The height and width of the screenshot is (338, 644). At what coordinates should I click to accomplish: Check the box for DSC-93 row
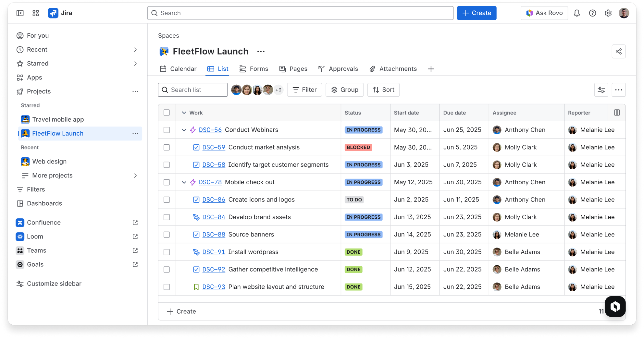pos(167,287)
